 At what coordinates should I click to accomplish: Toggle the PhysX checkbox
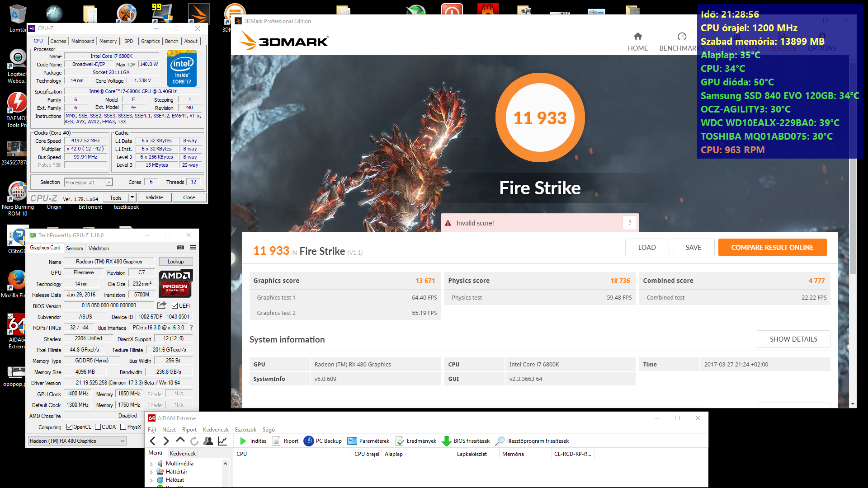pyautogui.click(x=123, y=427)
